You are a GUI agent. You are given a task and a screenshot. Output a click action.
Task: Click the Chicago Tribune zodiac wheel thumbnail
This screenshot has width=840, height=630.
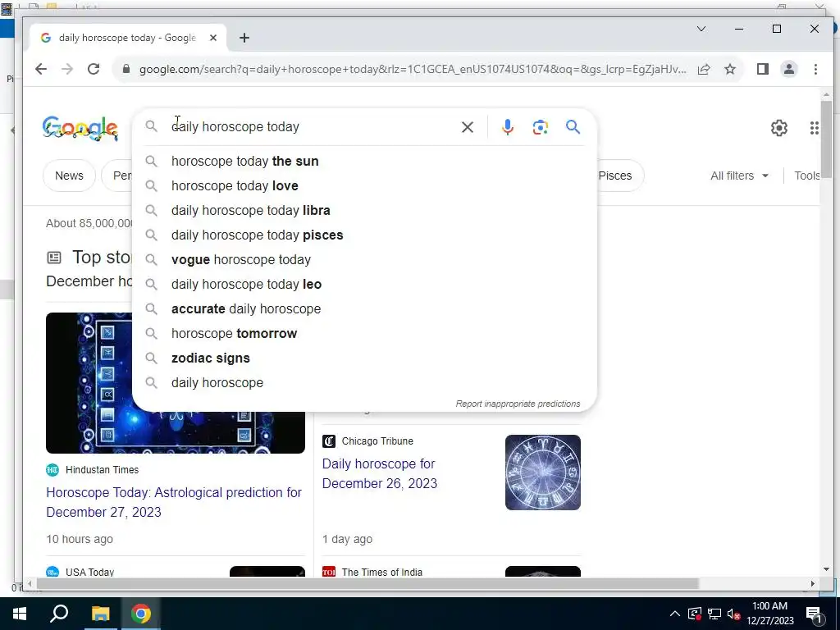543,472
